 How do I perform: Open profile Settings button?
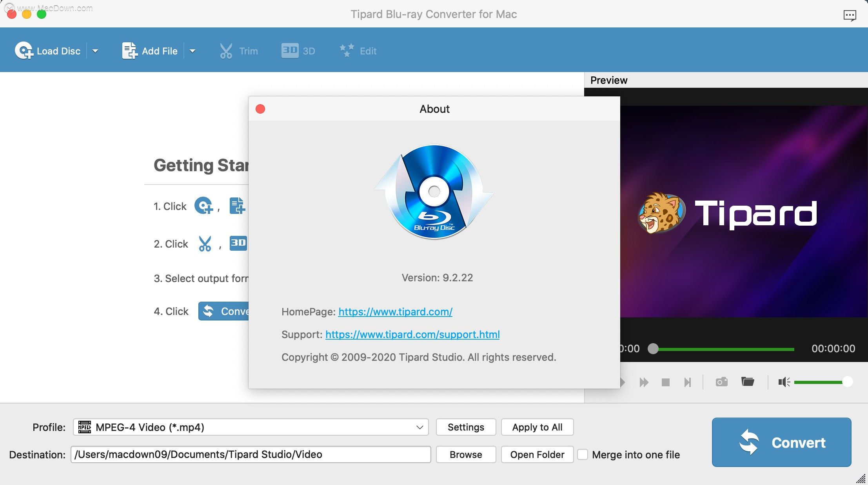coord(466,427)
